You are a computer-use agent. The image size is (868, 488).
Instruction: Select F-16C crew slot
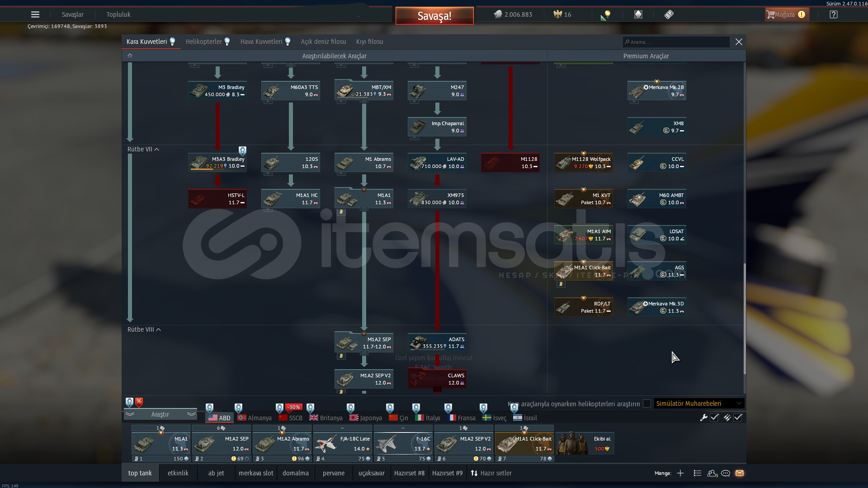403,443
